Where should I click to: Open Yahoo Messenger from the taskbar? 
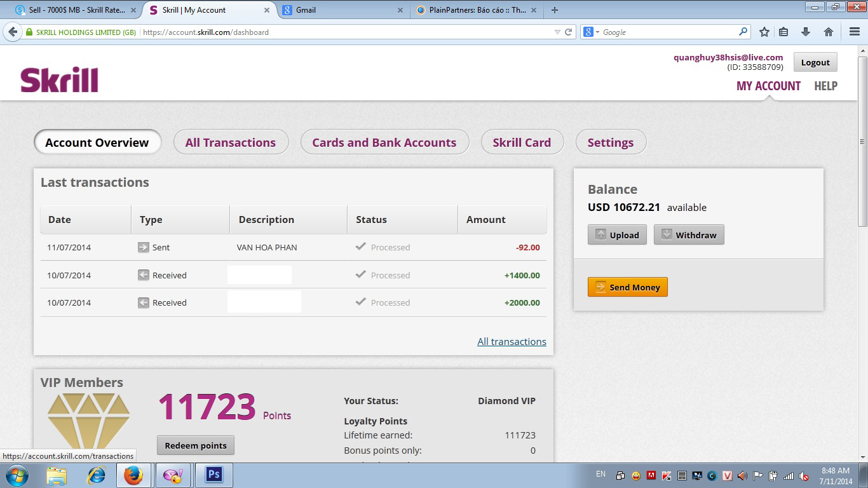173,475
